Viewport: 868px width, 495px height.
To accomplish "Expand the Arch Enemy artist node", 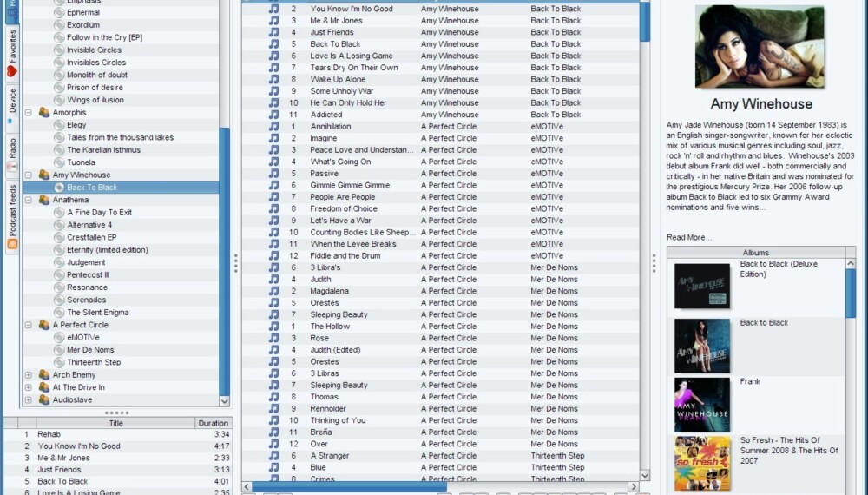I will point(29,375).
